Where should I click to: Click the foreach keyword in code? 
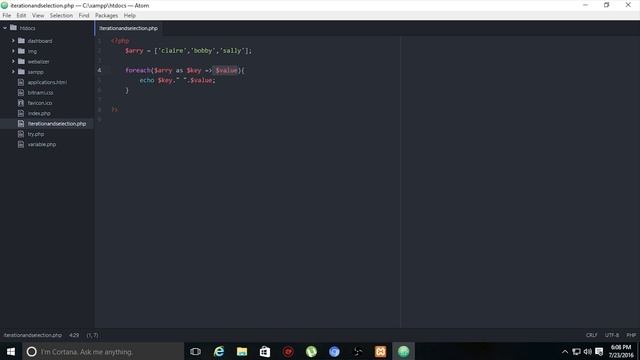[x=138, y=70]
